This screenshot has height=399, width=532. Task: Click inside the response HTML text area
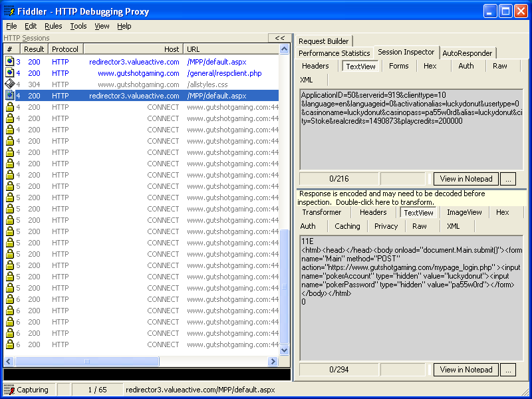coord(411,298)
